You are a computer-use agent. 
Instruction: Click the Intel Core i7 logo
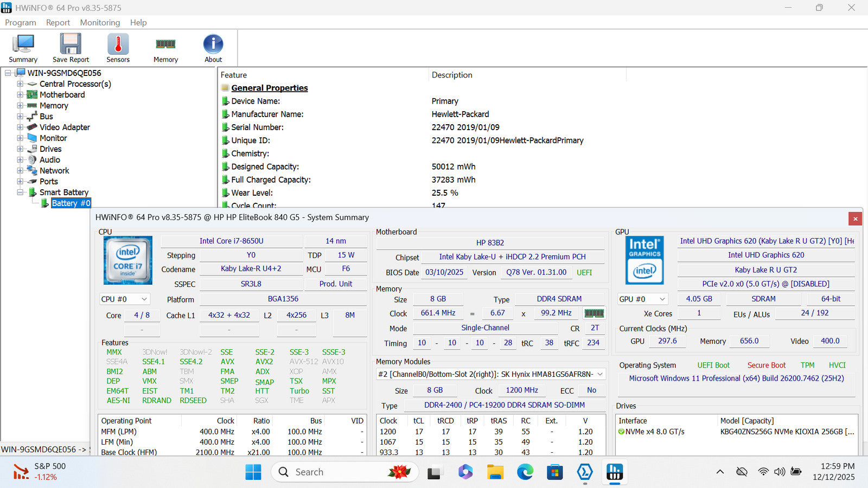128,260
